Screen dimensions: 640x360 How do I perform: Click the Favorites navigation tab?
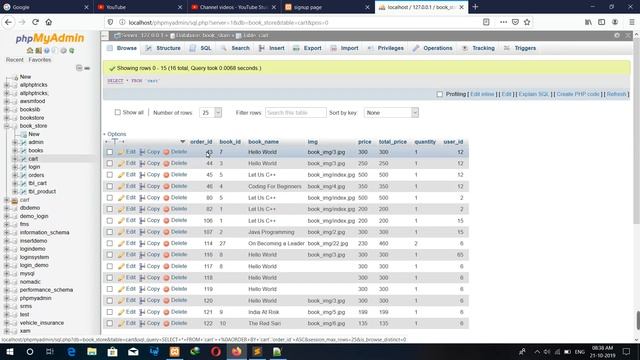point(40,60)
